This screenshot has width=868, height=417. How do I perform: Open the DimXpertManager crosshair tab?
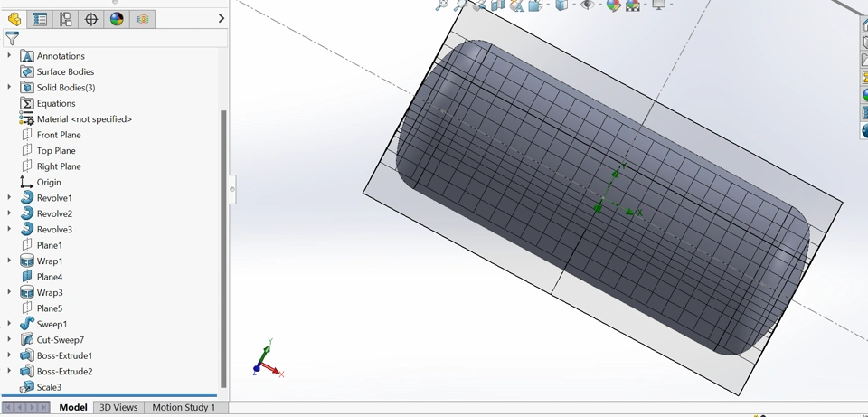click(x=91, y=19)
